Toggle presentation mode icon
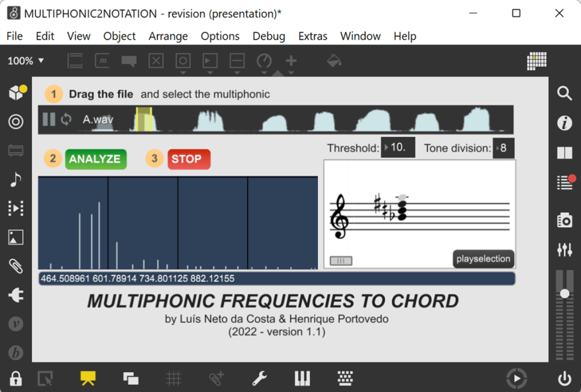This screenshot has width=581, height=392. 87,378
